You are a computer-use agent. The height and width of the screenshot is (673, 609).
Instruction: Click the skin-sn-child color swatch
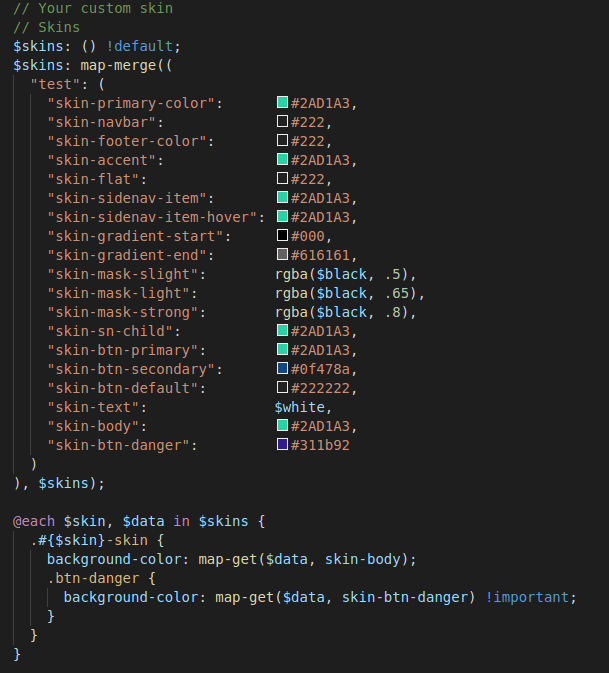point(282,330)
